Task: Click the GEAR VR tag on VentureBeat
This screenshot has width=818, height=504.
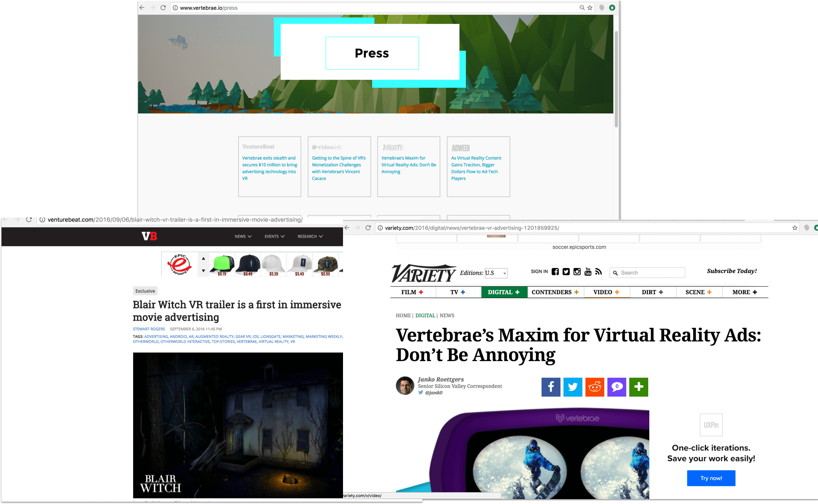Action: click(243, 337)
